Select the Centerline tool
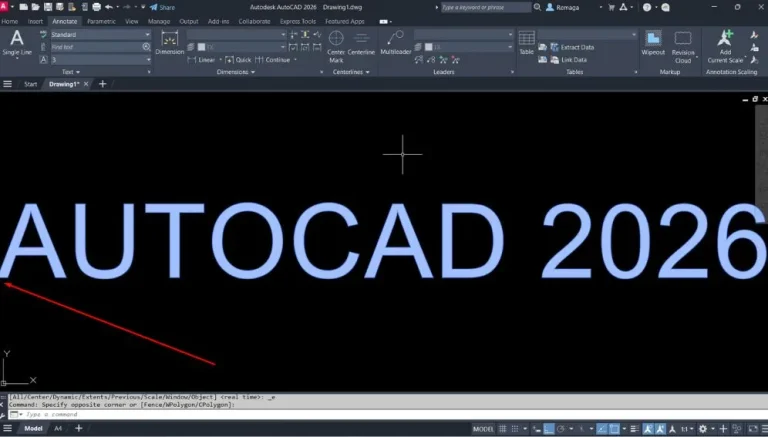768x437 pixels. tap(361, 42)
